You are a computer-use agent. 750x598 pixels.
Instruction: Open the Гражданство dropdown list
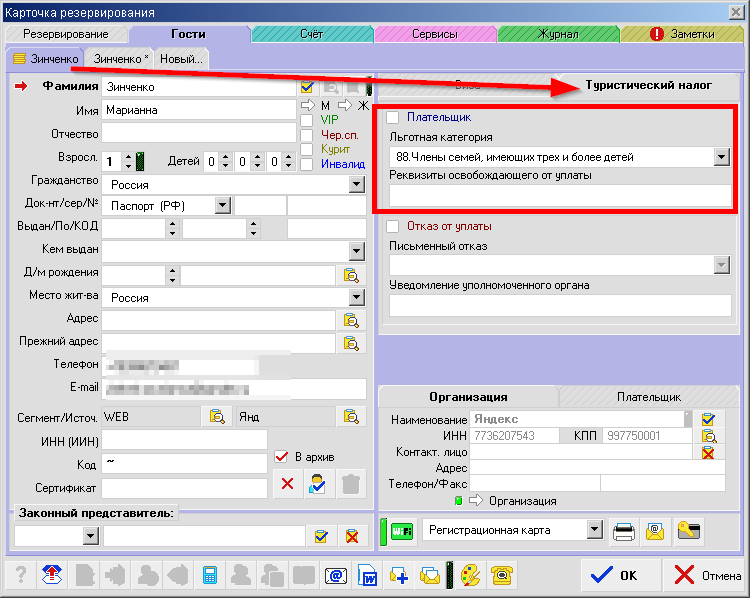click(356, 185)
